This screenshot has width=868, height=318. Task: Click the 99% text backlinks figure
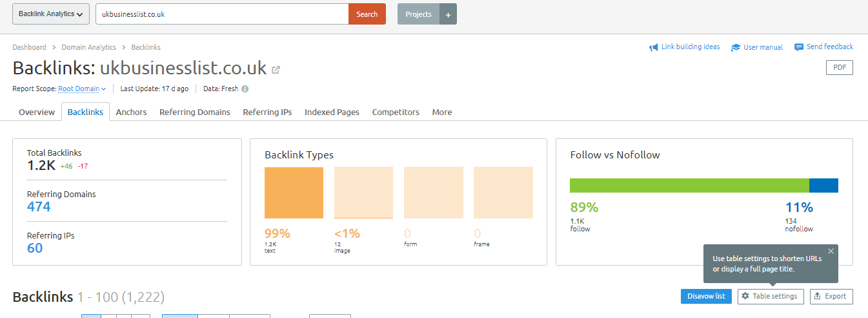tap(278, 233)
